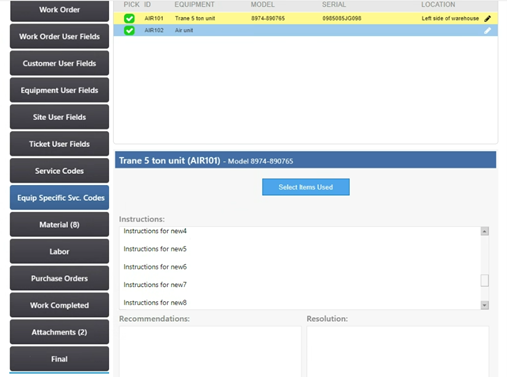Image resolution: width=507 pixels, height=377 pixels.
Task: Click the Select Items Used button
Action: (x=306, y=187)
